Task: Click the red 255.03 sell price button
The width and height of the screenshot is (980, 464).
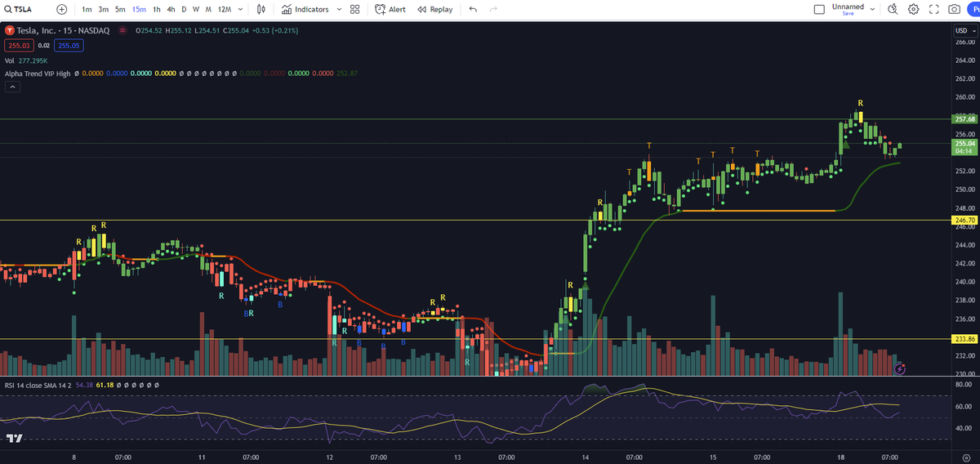Action: 18,46
